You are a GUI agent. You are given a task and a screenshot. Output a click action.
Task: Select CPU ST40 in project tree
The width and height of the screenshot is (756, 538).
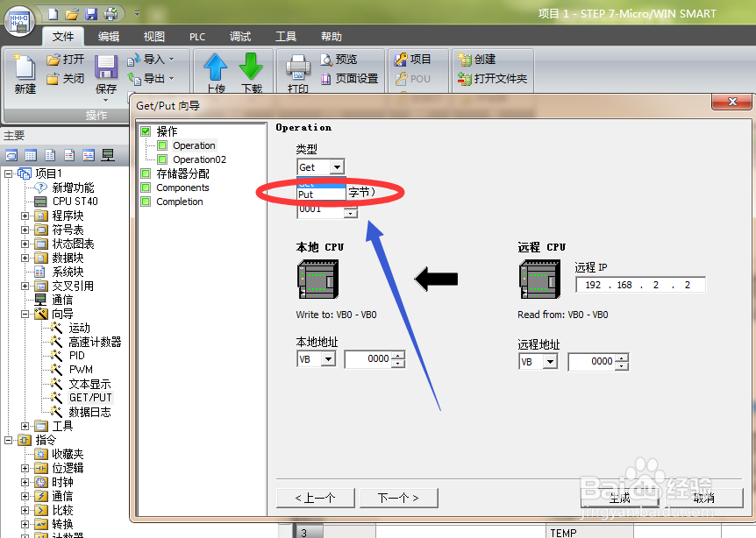[x=75, y=202]
